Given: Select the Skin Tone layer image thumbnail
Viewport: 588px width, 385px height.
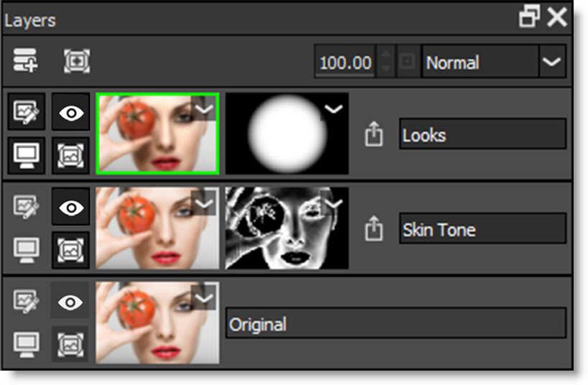Looking at the screenshot, I should (151, 228).
